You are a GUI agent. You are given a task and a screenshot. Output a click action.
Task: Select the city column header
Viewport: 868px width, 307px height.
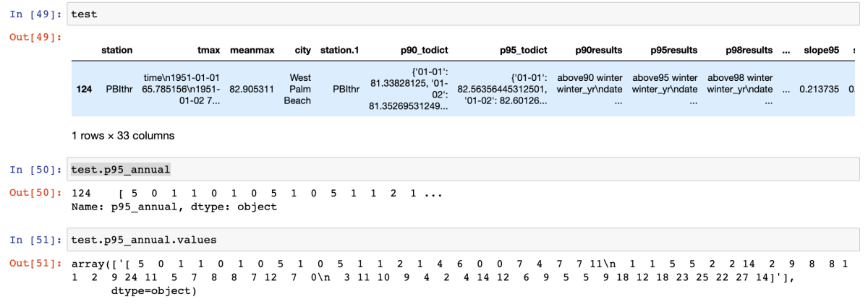tap(302, 51)
